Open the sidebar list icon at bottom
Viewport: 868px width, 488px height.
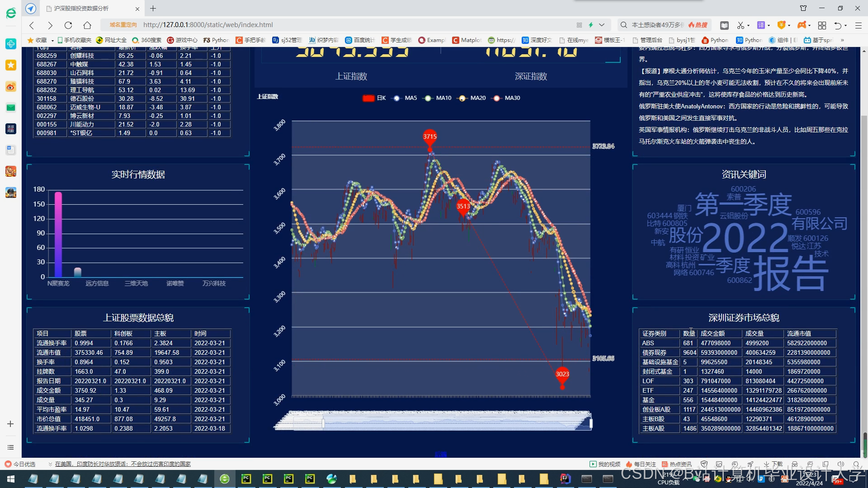click(x=10, y=447)
